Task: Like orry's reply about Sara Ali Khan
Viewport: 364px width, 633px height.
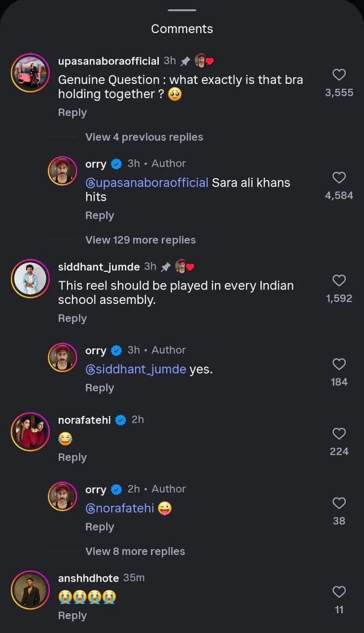Action: click(x=339, y=178)
